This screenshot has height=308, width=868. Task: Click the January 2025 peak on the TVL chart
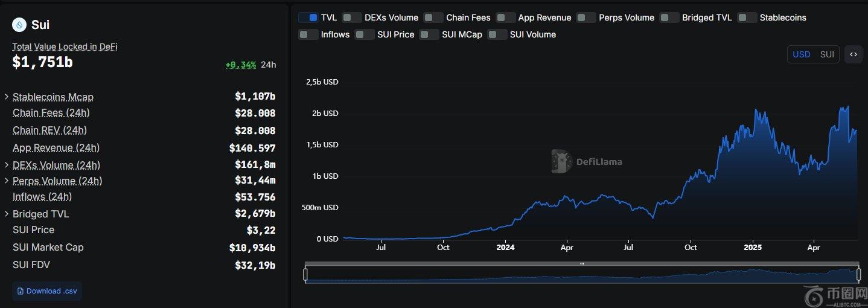pos(757,111)
